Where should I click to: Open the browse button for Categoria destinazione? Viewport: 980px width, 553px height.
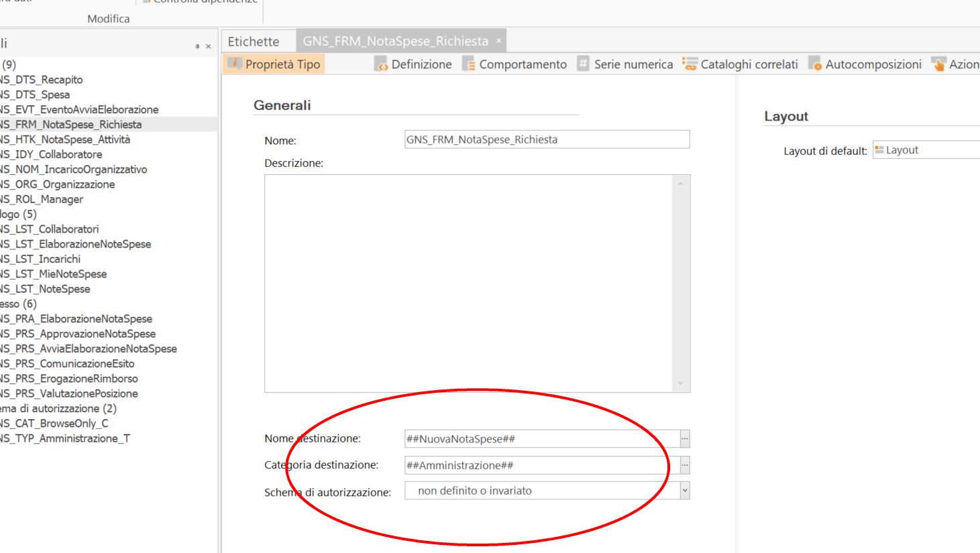pyautogui.click(x=685, y=465)
